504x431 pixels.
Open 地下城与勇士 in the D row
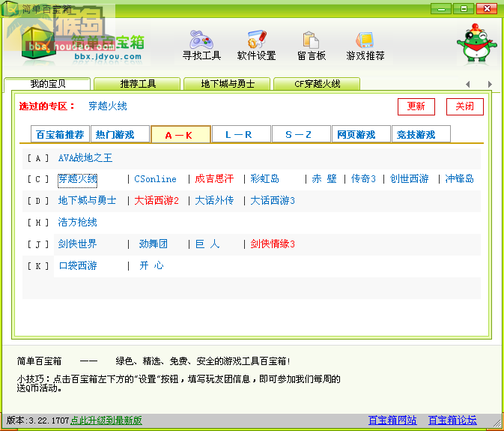(87, 200)
